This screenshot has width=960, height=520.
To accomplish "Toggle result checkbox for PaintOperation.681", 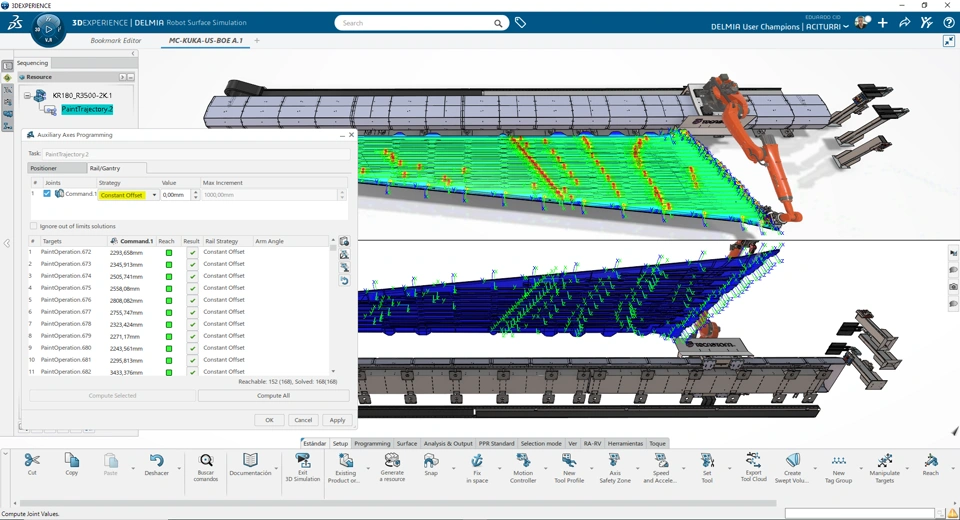I will tap(192, 360).
